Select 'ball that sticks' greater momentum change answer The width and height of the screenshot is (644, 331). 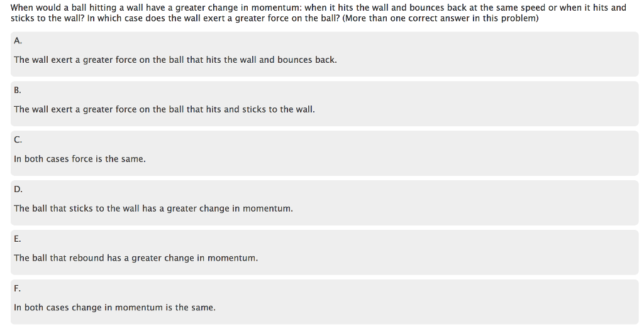[x=153, y=209]
